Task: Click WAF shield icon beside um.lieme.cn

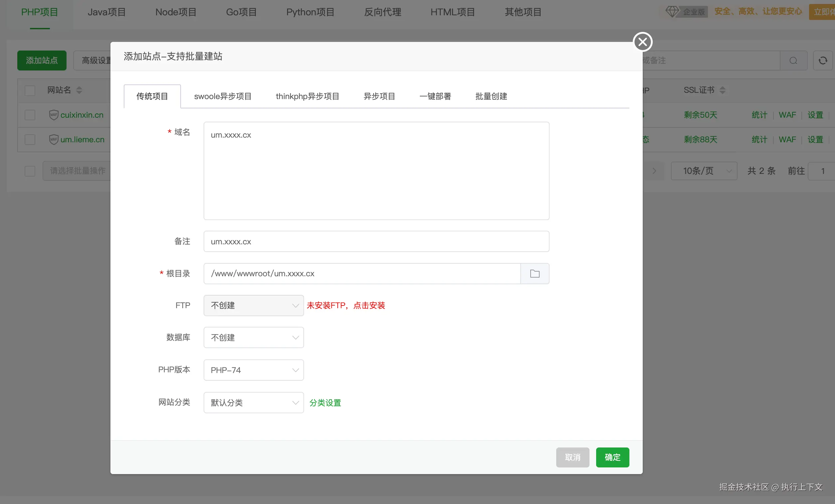Action: tap(54, 139)
